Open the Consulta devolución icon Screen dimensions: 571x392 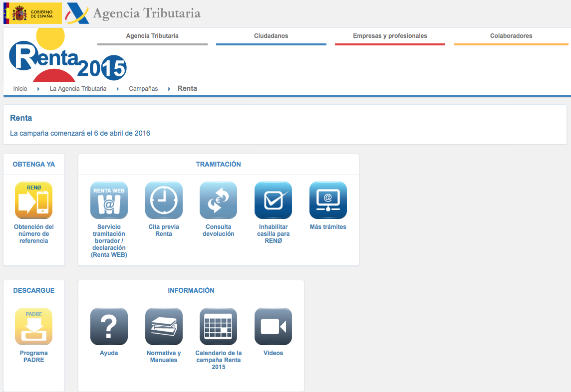[x=218, y=200]
